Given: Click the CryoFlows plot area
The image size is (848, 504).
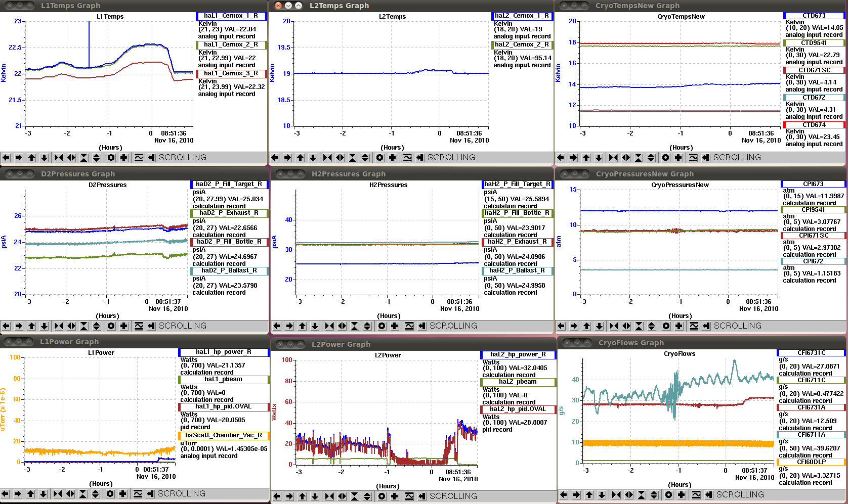Looking at the screenshot, I should [678, 411].
